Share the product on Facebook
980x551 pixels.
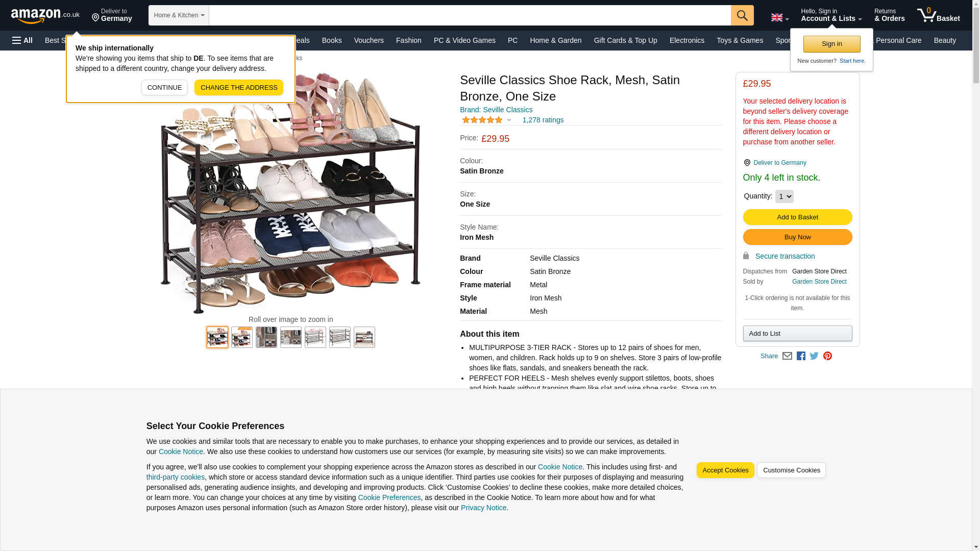pyautogui.click(x=801, y=356)
